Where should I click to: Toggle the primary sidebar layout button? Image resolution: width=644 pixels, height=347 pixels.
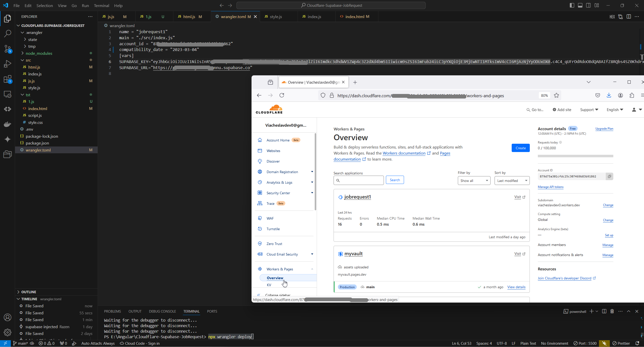pos(572,5)
